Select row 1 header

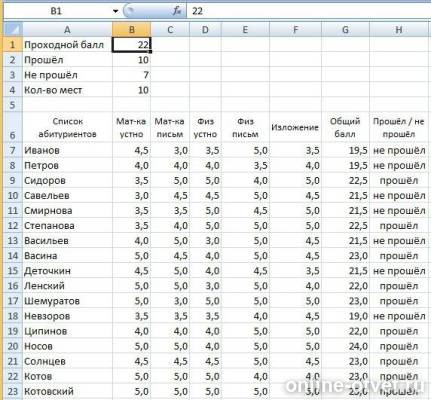pos(13,45)
